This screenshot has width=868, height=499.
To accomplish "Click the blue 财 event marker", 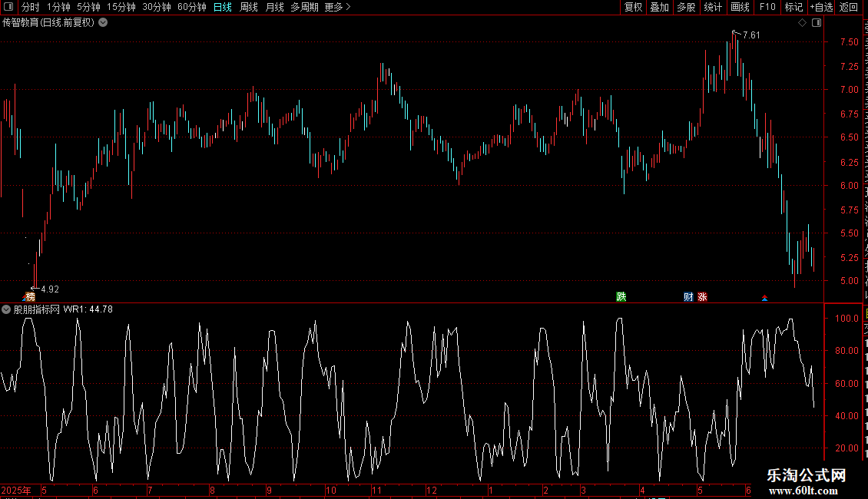I will [688, 297].
